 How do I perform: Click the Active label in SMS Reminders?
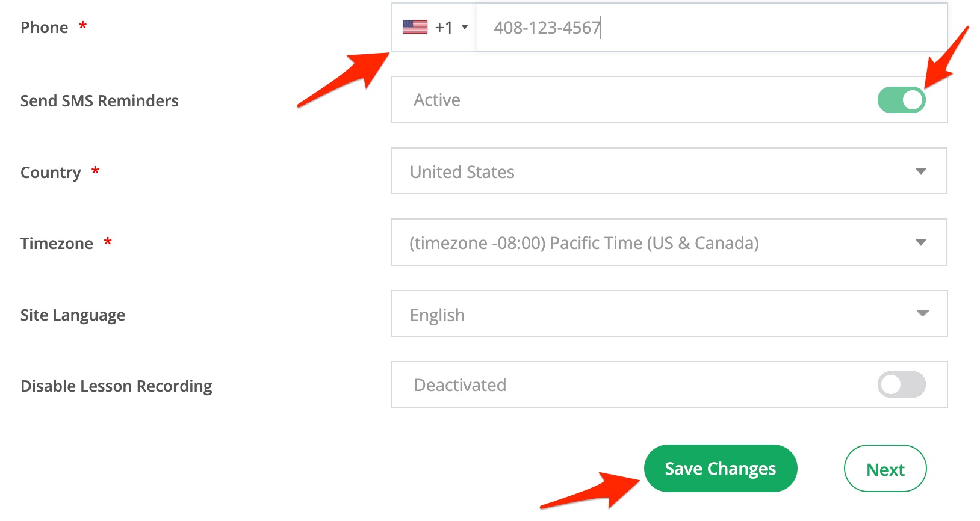tap(437, 100)
